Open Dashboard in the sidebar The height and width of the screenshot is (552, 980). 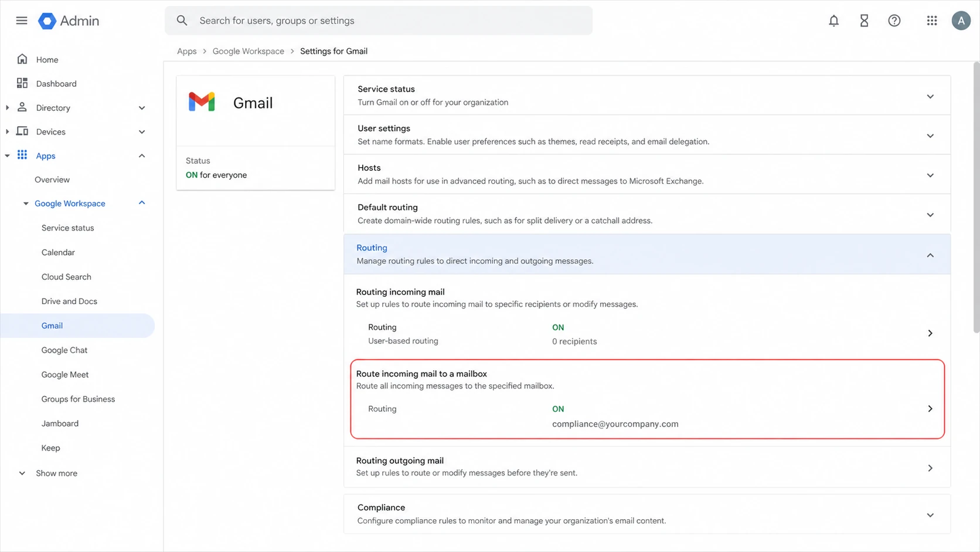coord(56,84)
